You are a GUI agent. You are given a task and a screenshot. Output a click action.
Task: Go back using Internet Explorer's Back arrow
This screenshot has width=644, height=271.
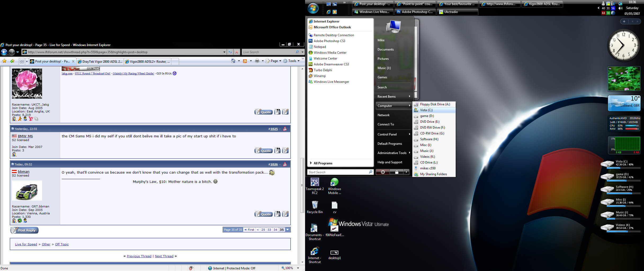(x=4, y=52)
